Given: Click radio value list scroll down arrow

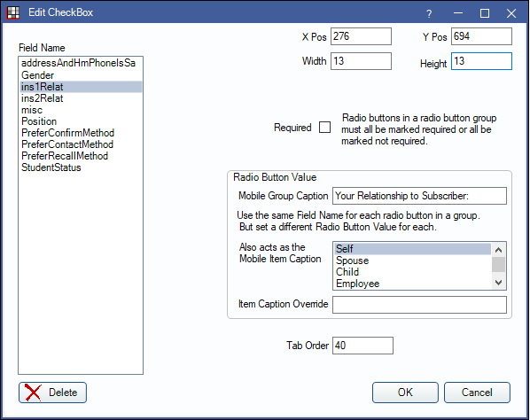Looking at the screenshot, I should point(498,283).
